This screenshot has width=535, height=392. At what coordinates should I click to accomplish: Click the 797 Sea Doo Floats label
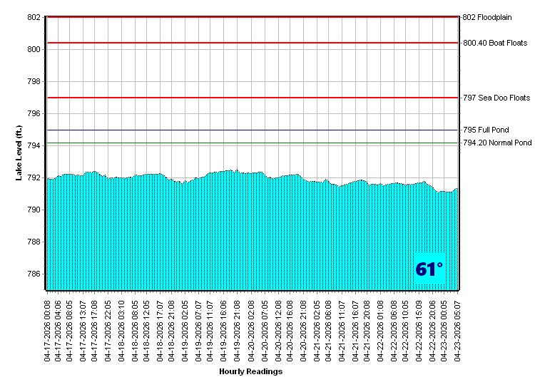[x=496, y=98]
